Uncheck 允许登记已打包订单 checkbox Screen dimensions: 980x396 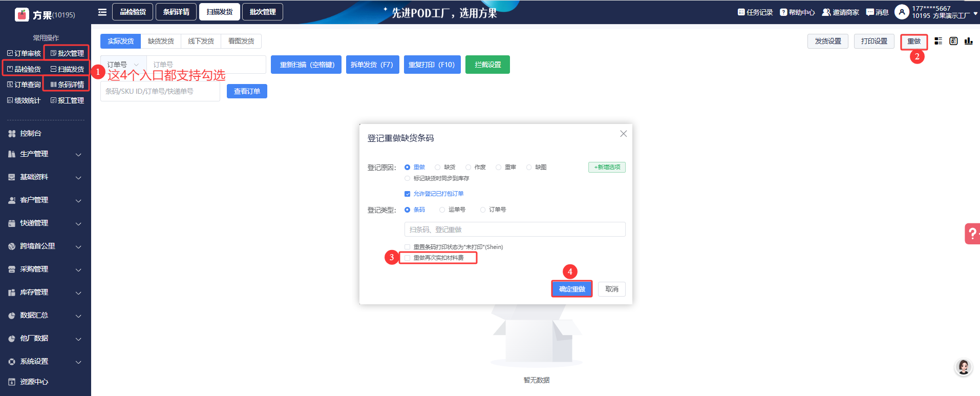pyautogui.click(x=407, y=194)
